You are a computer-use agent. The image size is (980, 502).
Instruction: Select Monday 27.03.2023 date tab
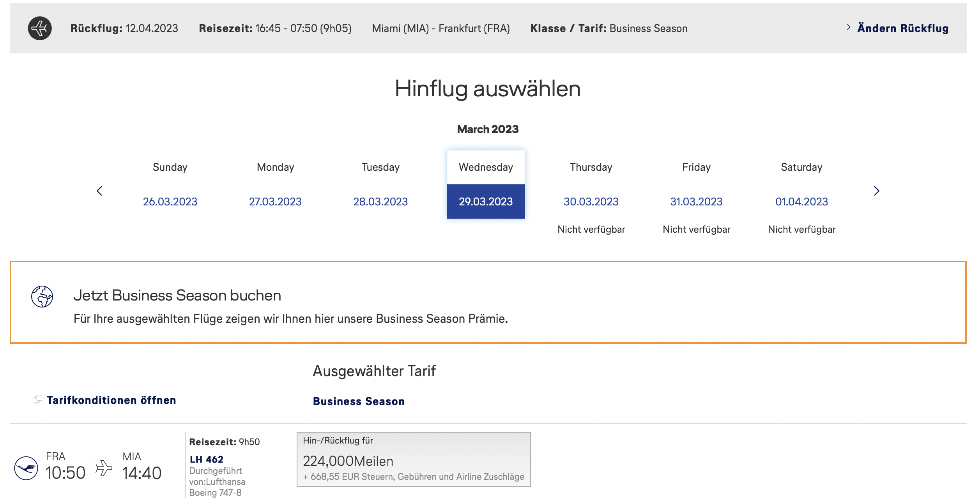[x=275, y=202]
